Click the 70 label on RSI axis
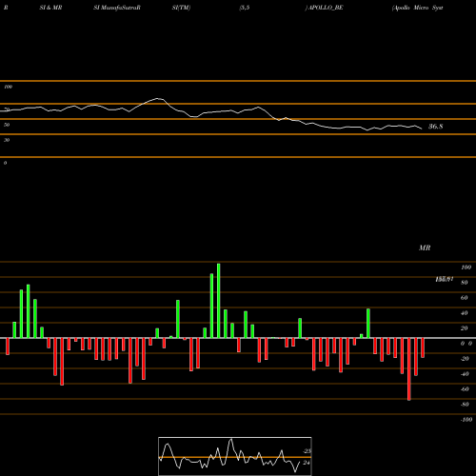The width and height of the screenshot is (476, 476). [x=7, y=109]
